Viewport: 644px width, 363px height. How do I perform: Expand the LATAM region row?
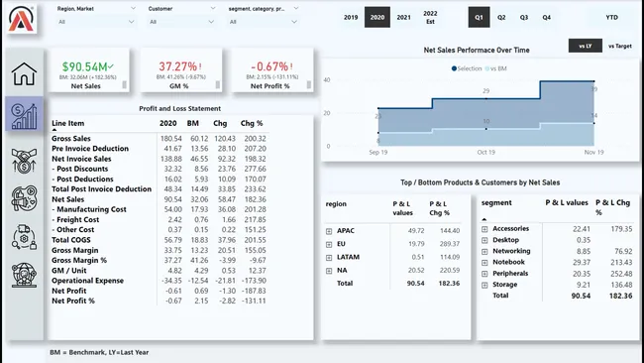coord(329,258)
